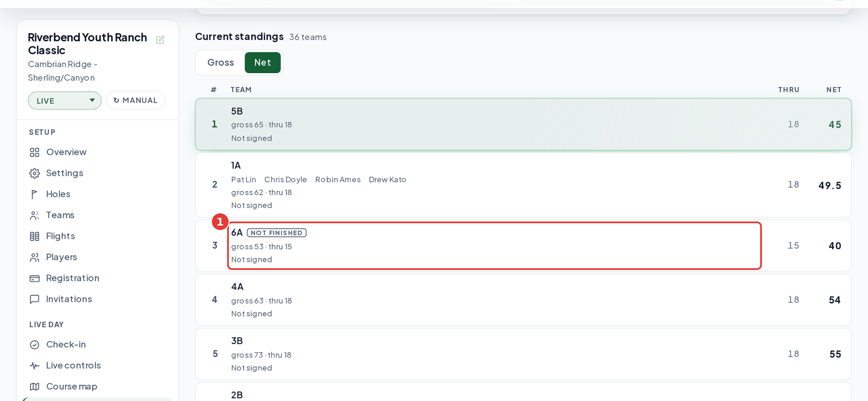
Task: Switch standings to Gross scores
Action: pyautogui.click(x=221, y=62)
